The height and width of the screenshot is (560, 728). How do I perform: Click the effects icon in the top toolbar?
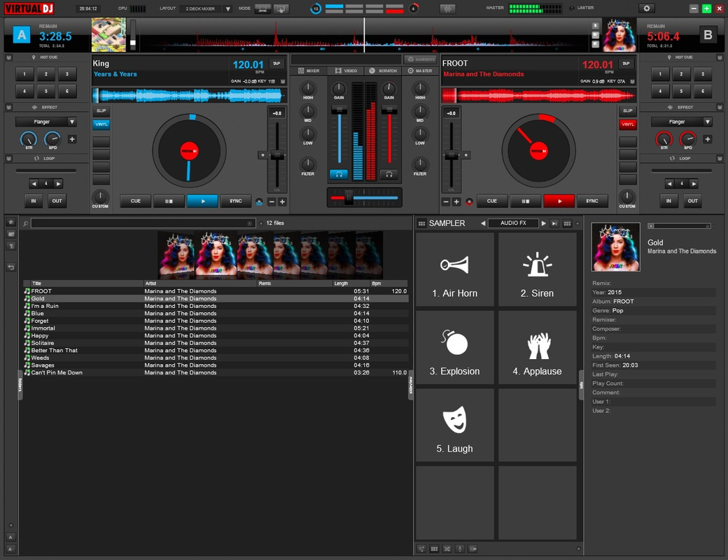pyautogui.click(x=446, y=8)
